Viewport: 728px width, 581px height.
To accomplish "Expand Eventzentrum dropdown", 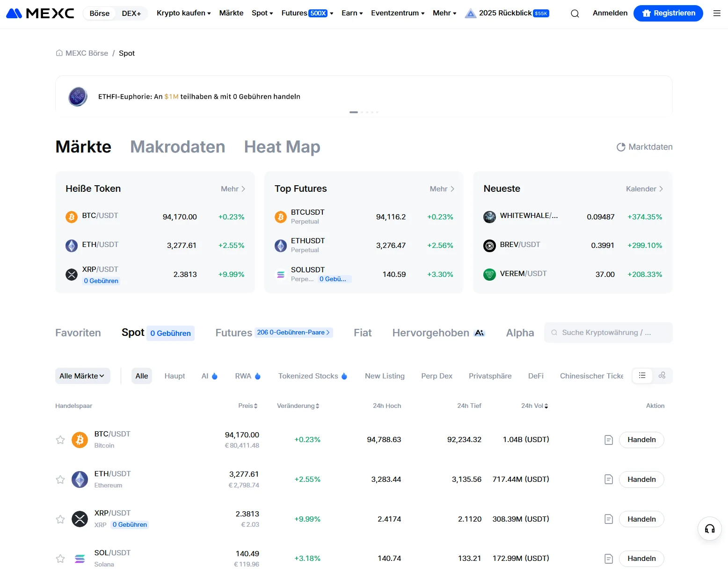I will coord(398,13).
